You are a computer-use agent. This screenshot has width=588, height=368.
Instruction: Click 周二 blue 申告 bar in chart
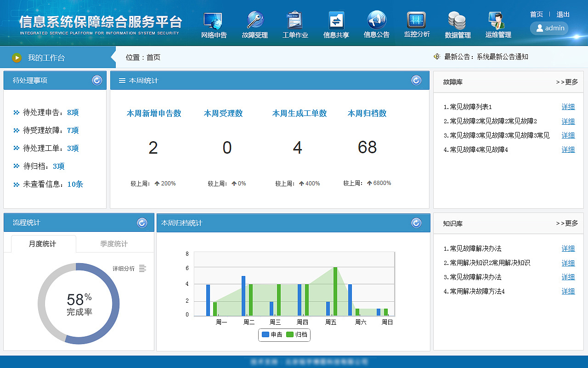tap(243, 296)
